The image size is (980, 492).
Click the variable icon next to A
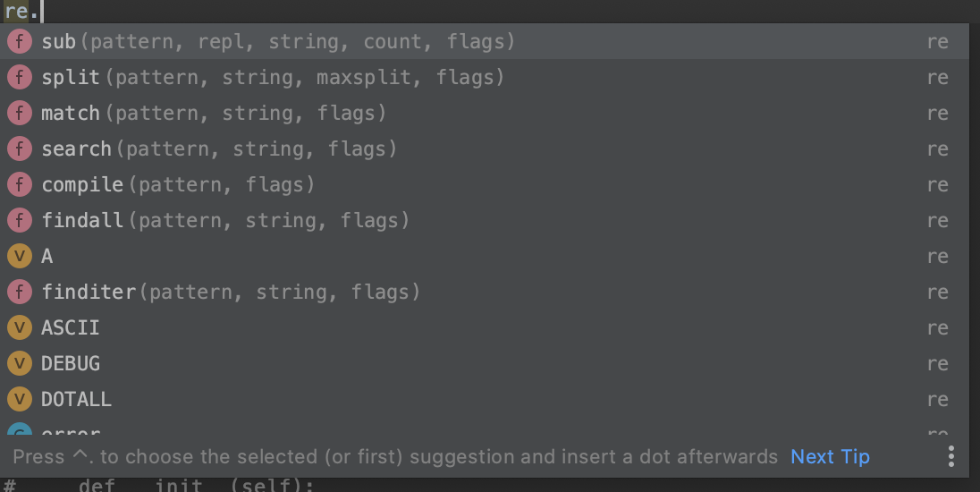[x=19, y=257]
